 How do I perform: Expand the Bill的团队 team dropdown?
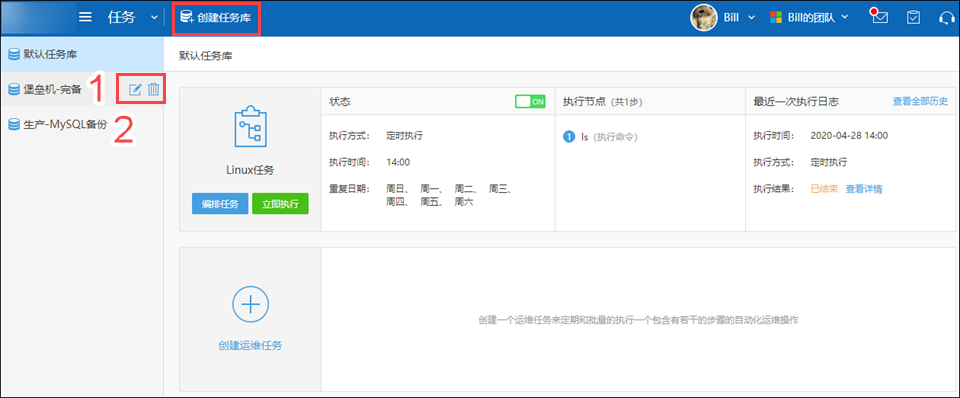click(x=809, y=17)
